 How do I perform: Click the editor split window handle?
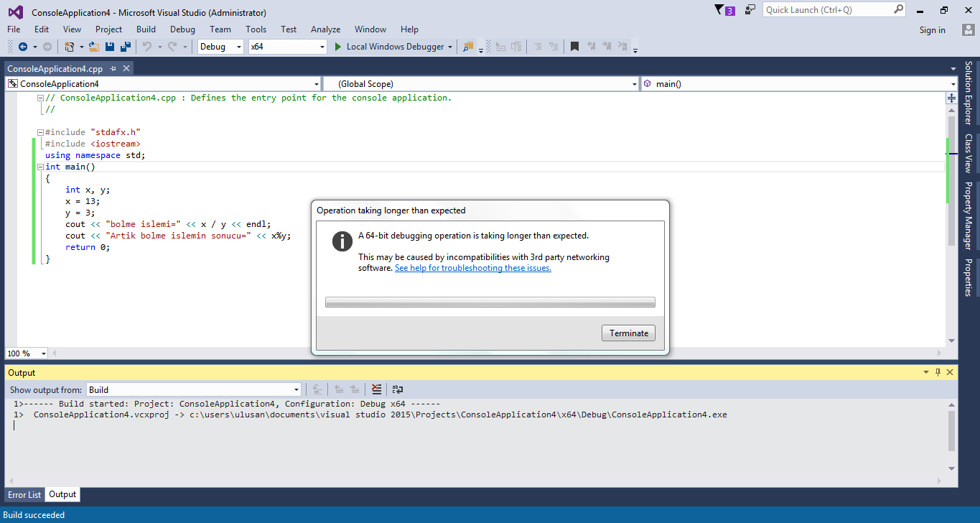coord(952,98)
